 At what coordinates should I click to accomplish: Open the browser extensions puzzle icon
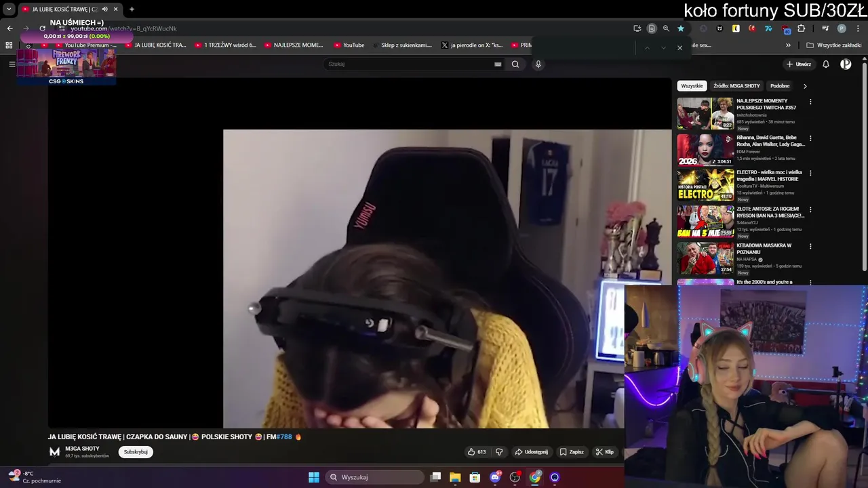tap(802, 28)
